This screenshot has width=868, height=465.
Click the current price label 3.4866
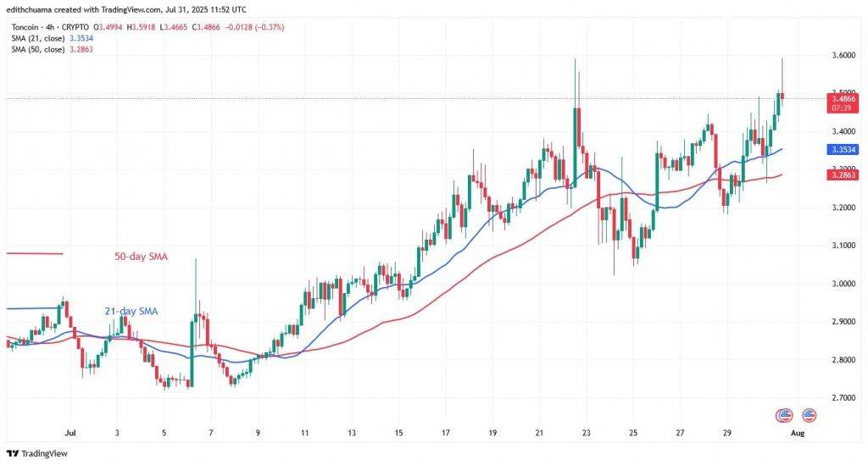click(842, 99)
